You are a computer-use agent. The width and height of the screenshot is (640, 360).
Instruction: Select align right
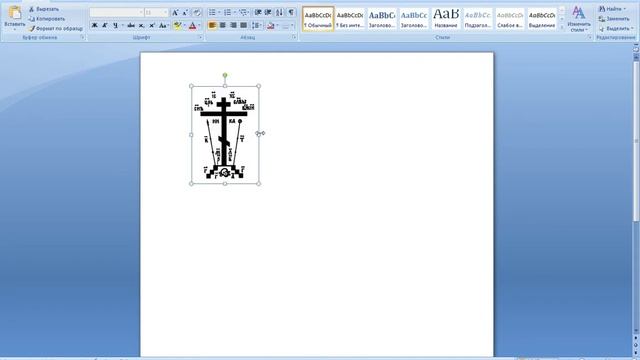point(233,25)
